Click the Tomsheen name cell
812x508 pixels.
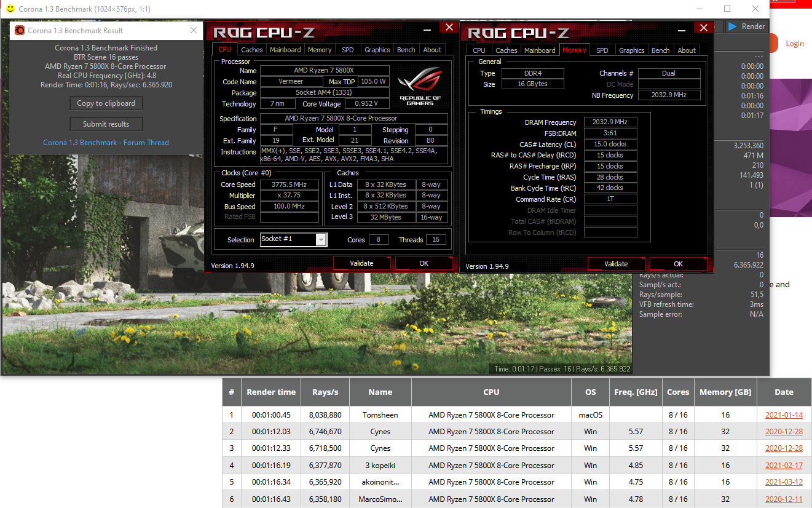(x=380, y=415)
